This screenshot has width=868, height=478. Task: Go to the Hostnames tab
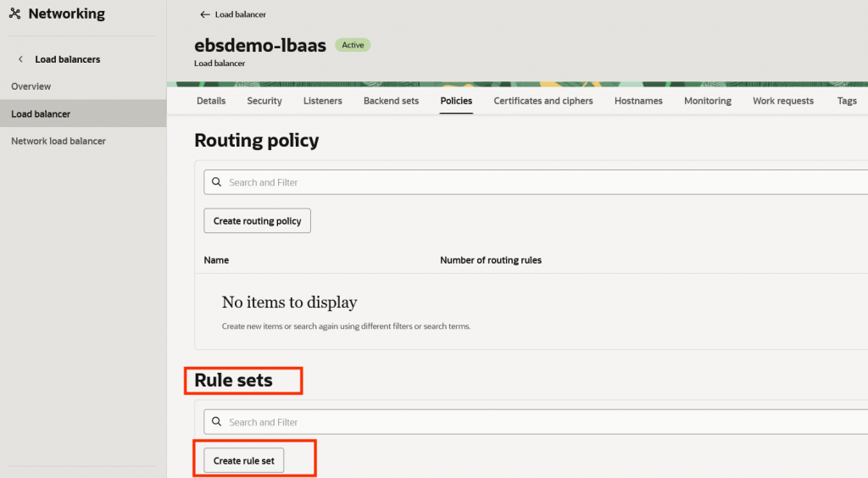pyautogui.click(x=638, y=101)
